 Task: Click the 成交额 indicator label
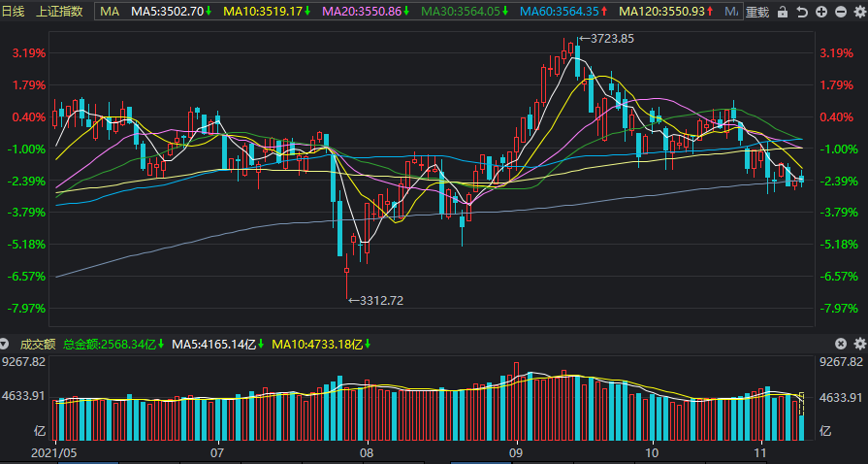[38, 345]
